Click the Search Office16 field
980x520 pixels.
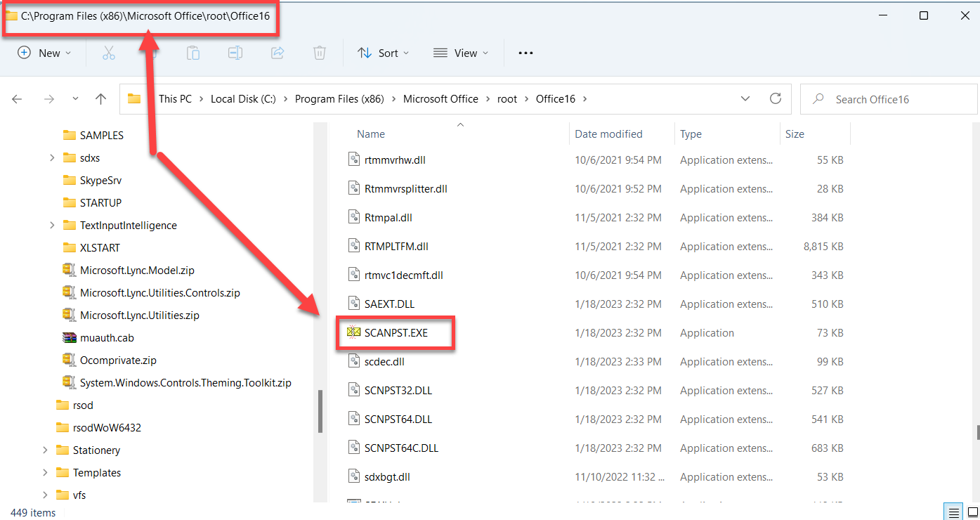(889, 99)
